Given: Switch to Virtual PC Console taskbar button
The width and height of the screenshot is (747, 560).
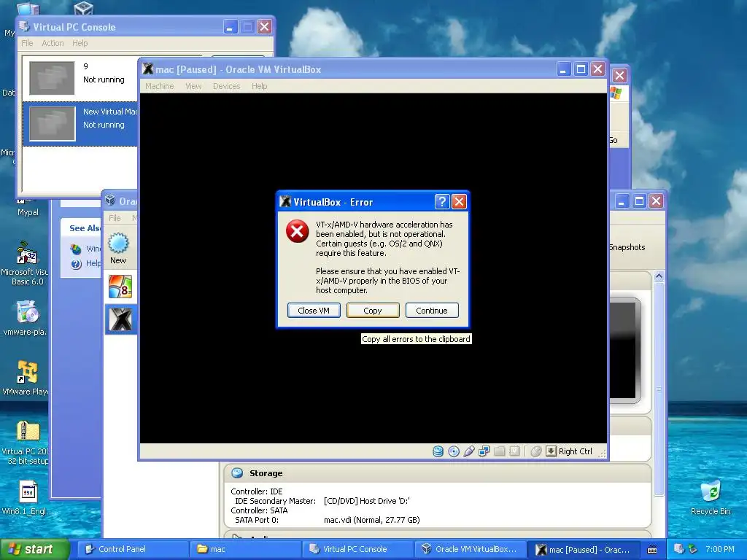Looking at the screenshot, I should click(358, 550).
